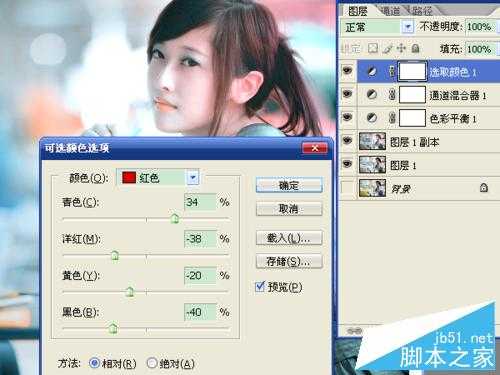500x375 pixels.
Task: Click the lock icon on 背景 layer
Action: point(484,188)
